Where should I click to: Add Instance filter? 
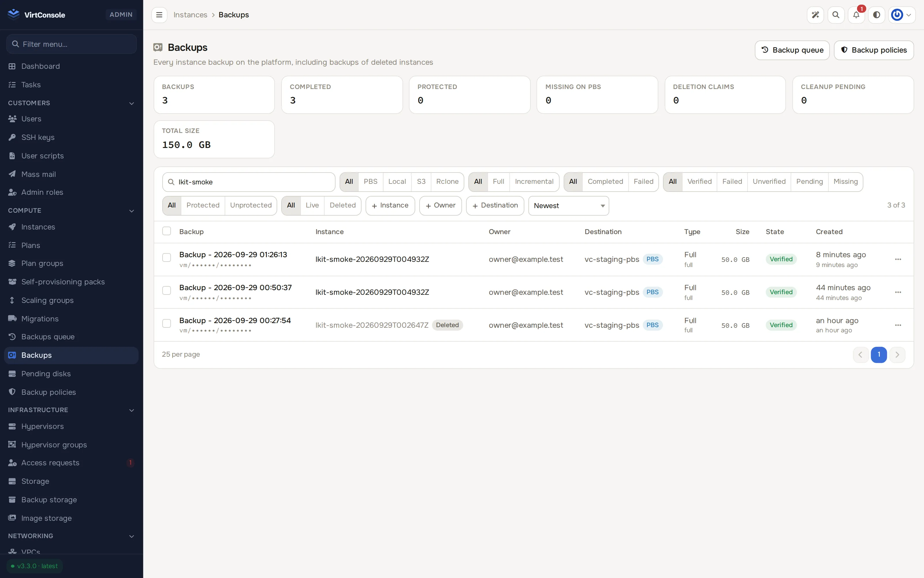pos(390,206)
